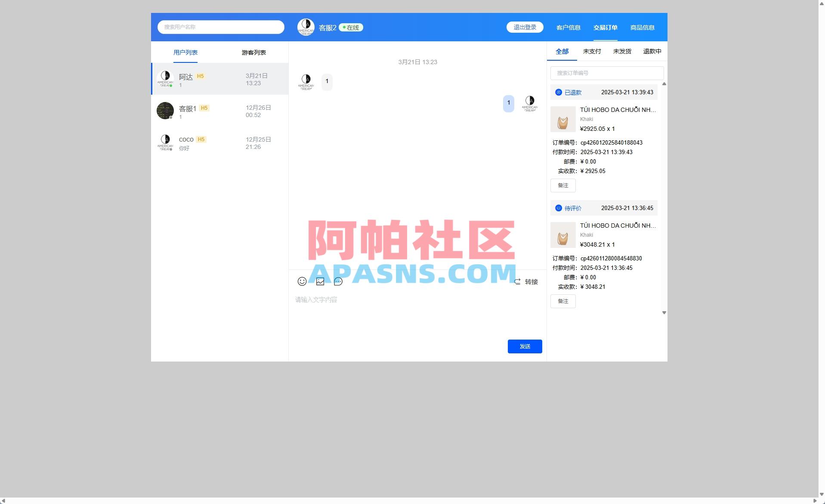Screen dimensions: 825x504
Task: Click the 搜索订单编号 order search field
Action: click(x=606, y=73)
